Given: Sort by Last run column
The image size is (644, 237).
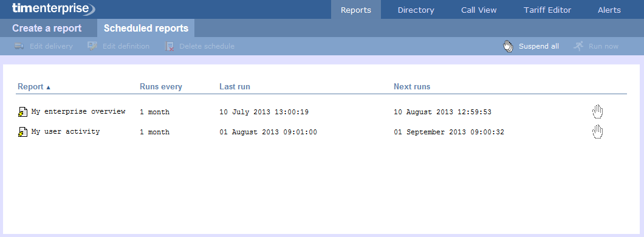Looking at the screenshot, I should click(x=235, y=87).
